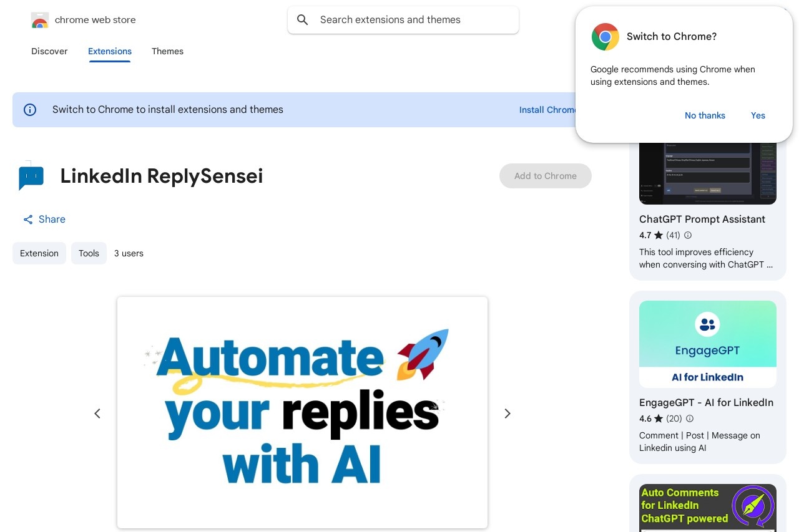This screenshot has height=532, width=799.
Task: Click the LinkedIn ReplySensei heading
Action: coord(162,176)
